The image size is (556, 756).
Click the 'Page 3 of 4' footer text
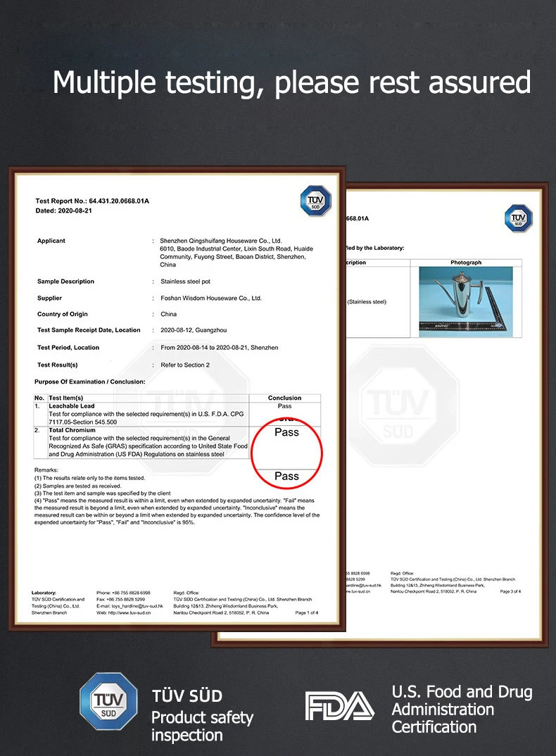[510, 591]
